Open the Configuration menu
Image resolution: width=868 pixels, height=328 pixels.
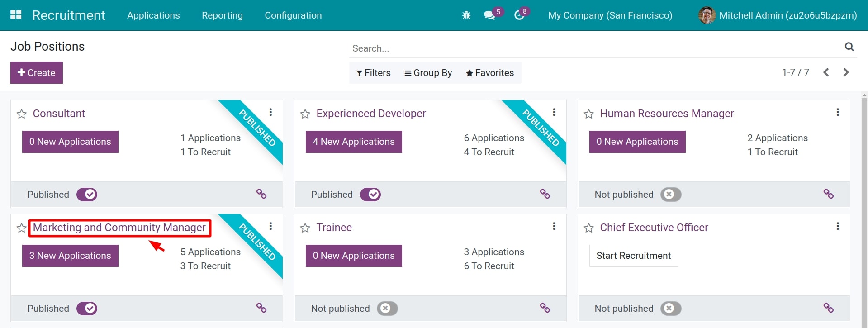[293, 15]
